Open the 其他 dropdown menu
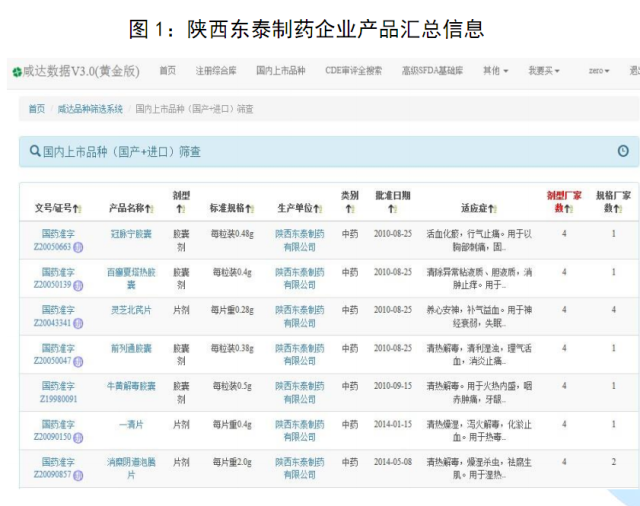 (x=496, y=71)
